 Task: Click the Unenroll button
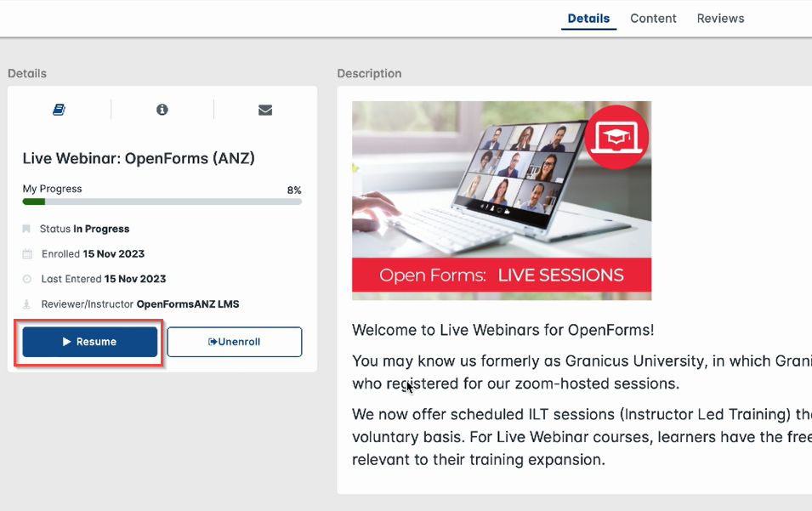pos(235,342)
